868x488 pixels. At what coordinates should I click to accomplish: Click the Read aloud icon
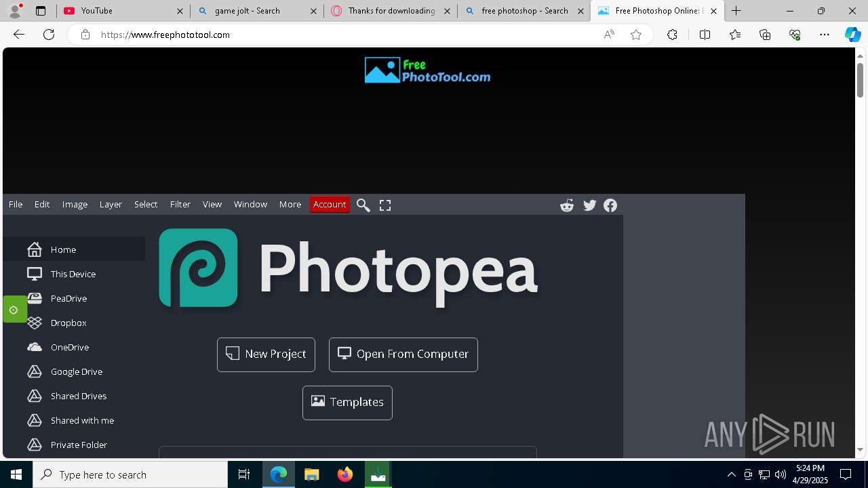(x=609, y=35)
